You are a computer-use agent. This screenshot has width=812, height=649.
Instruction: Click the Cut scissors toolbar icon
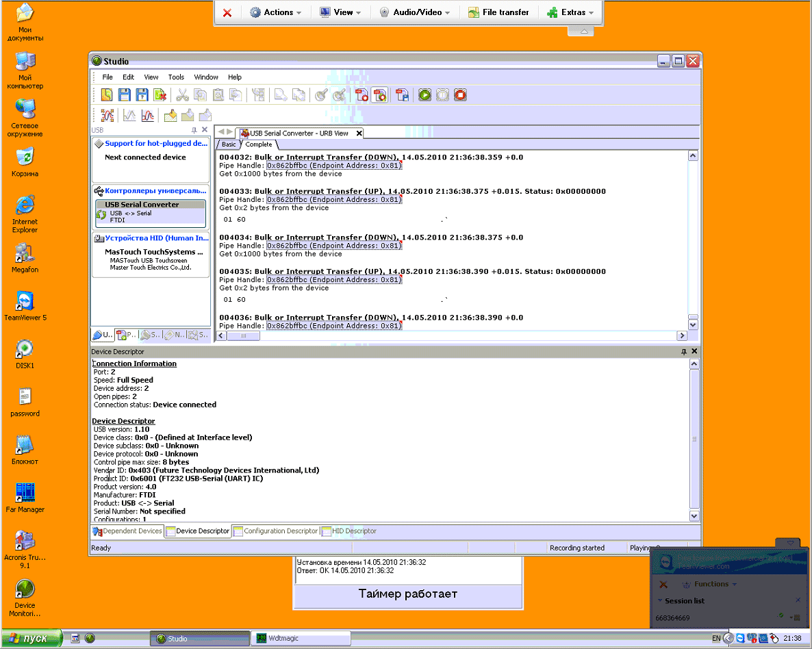click(181, 94)
